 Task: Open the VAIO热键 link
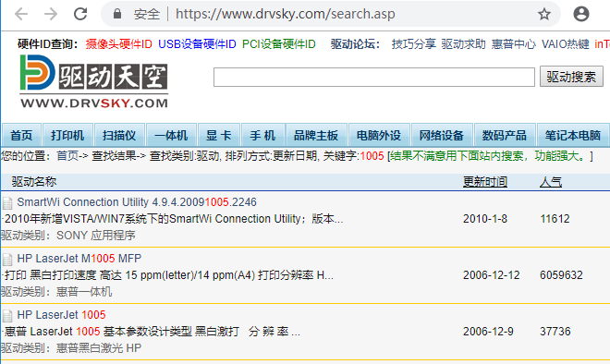[566, 44]
